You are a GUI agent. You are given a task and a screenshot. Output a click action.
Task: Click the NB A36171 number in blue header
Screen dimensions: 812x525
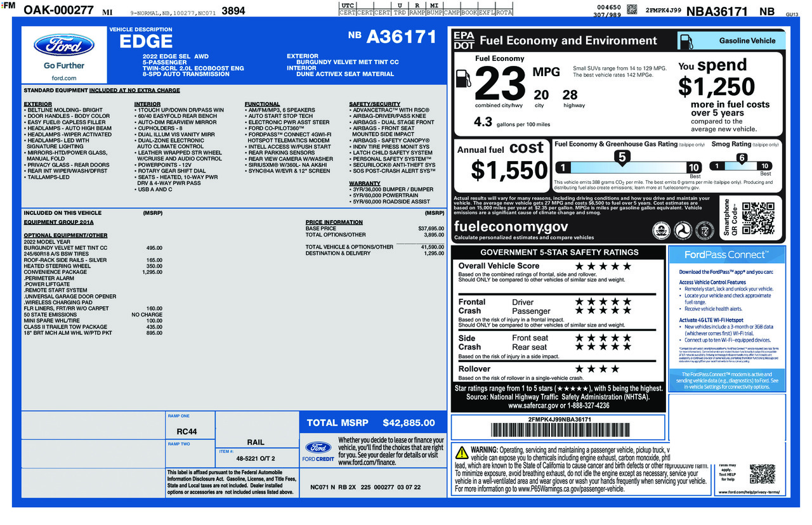coord(393,37)
